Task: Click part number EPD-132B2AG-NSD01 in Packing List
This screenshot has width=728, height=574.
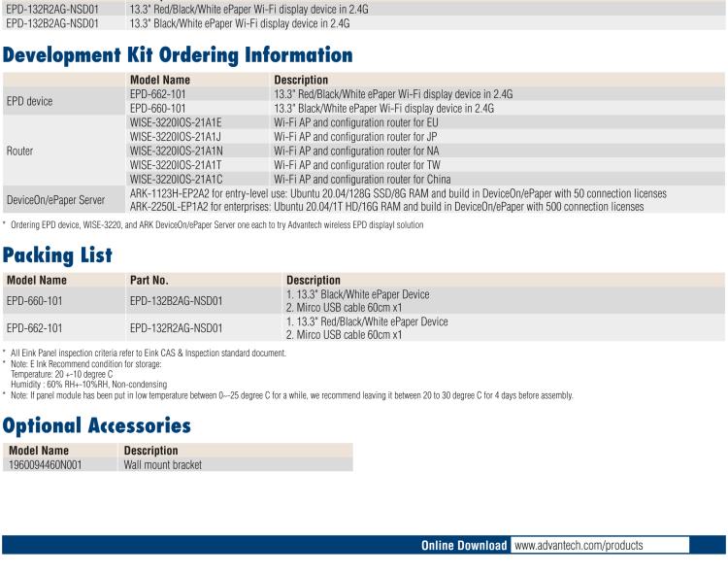Action: [176, 300]
